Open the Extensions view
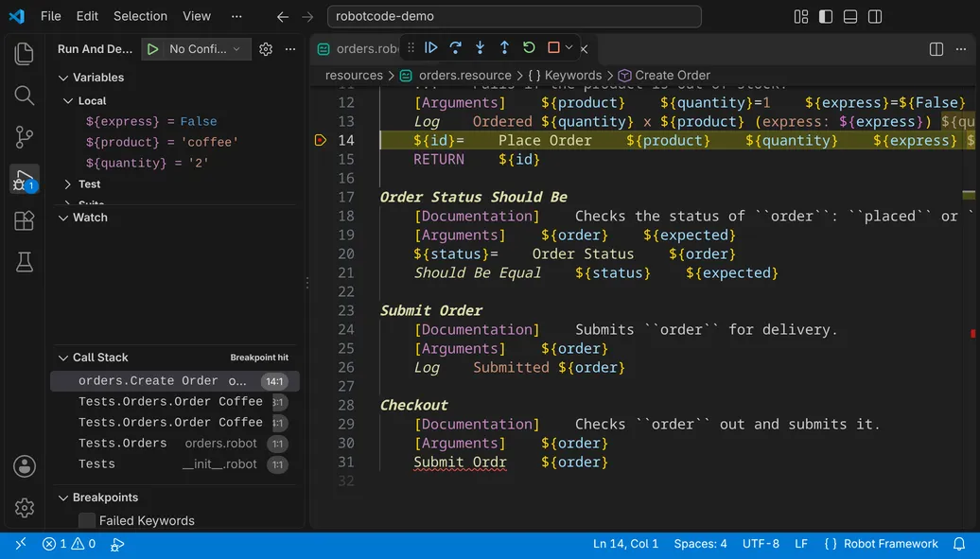The height and width of the screenshot is (559, 980). point(24,220)
